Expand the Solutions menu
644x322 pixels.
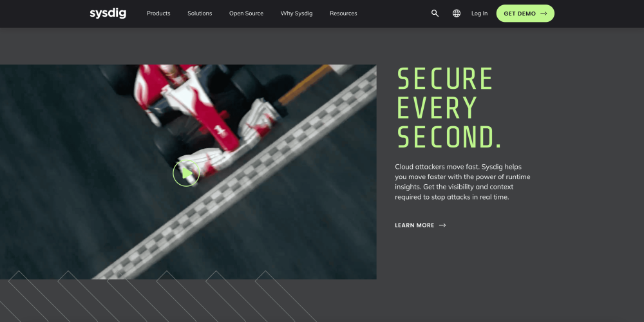point(200,13)
